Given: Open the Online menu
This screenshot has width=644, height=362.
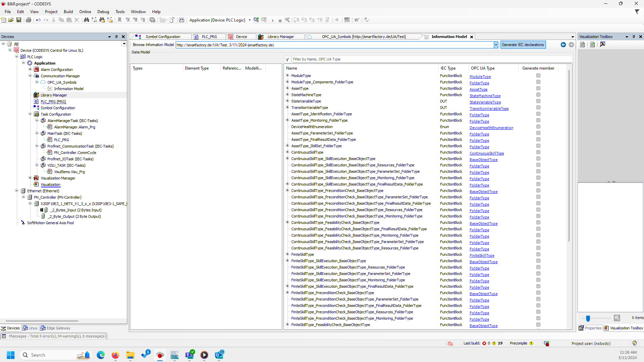Looking at the screenshot, I should (x=85, y=12).
